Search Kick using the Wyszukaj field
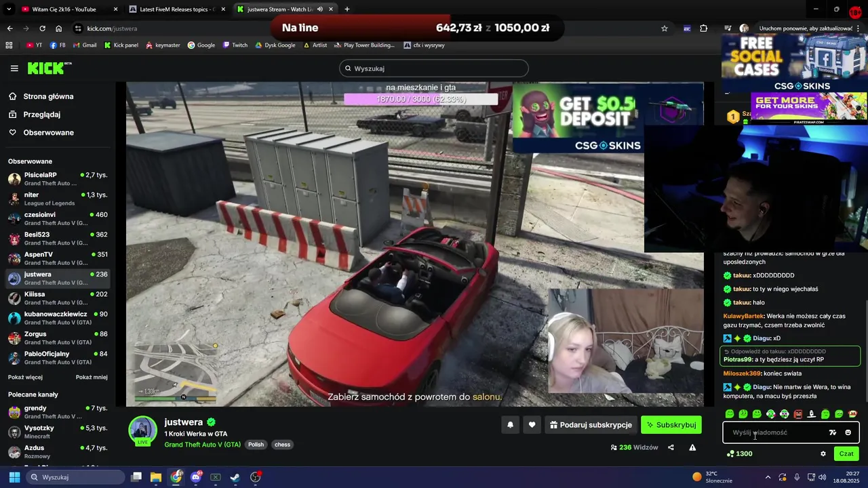Viewport: 868px width, 488px height. click(434, 68)
